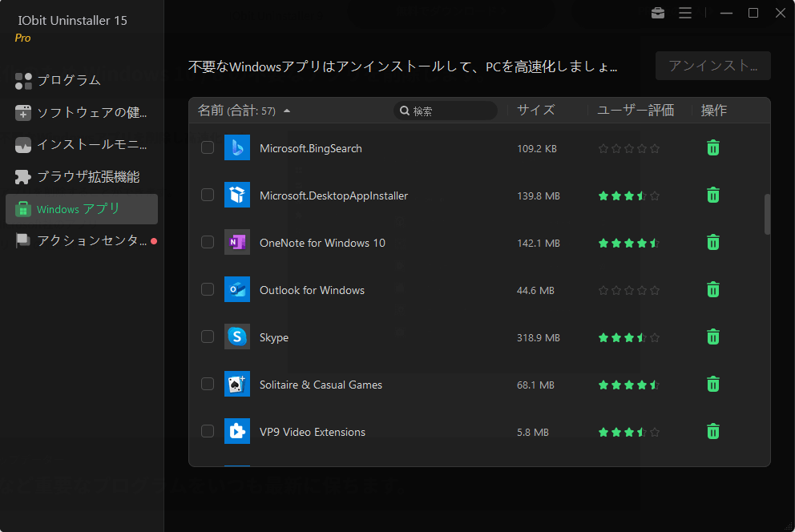Click the 検索 search field
This screenshot has width=795, height=532.
point(445,111)
